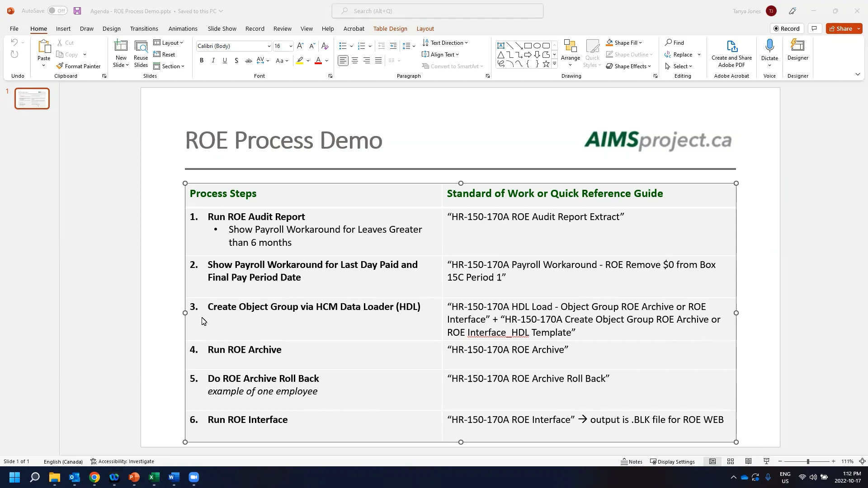Open Align Text dropdown
Image resolution: width=868 pixels, height=488 pixels.
441,54
